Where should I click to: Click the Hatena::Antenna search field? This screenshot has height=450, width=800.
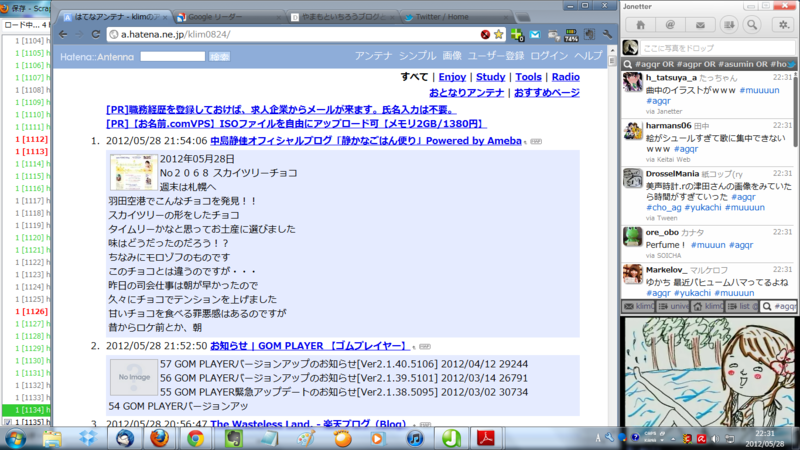click(172, 57)
